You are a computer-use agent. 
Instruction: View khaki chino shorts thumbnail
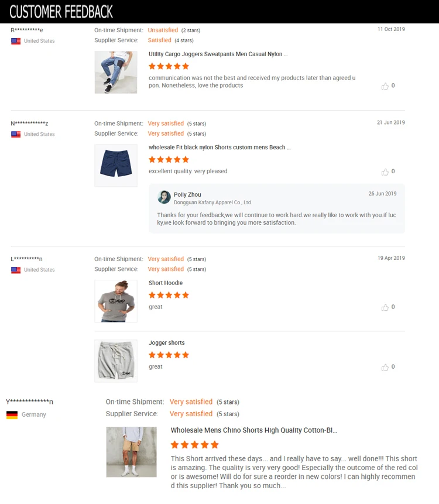[x=131, y=451]
